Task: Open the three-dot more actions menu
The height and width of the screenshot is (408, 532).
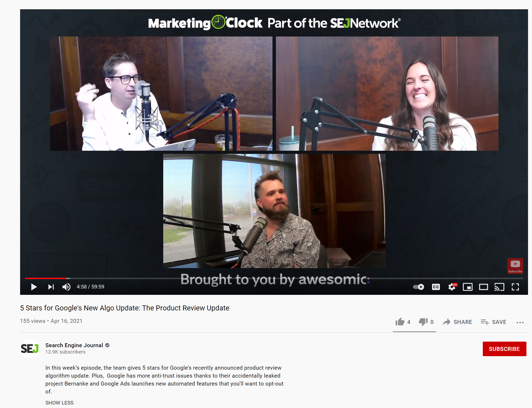Action: click(520, 322)
